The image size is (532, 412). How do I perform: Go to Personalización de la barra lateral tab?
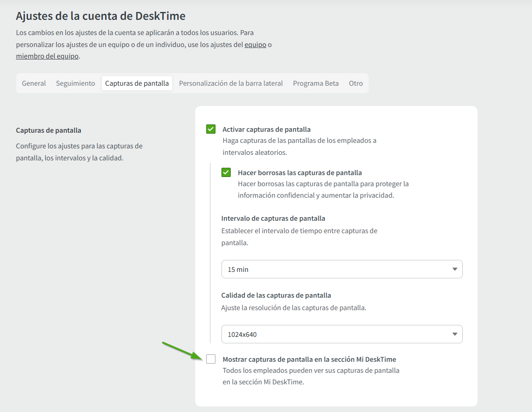pyautogui.click(x=231, y=83)
